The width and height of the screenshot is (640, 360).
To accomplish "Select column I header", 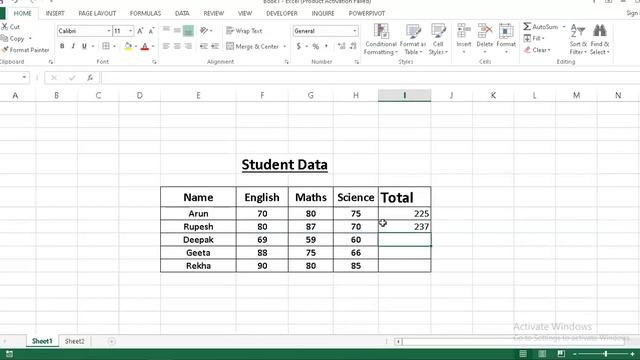I will [x=404, y=96].
